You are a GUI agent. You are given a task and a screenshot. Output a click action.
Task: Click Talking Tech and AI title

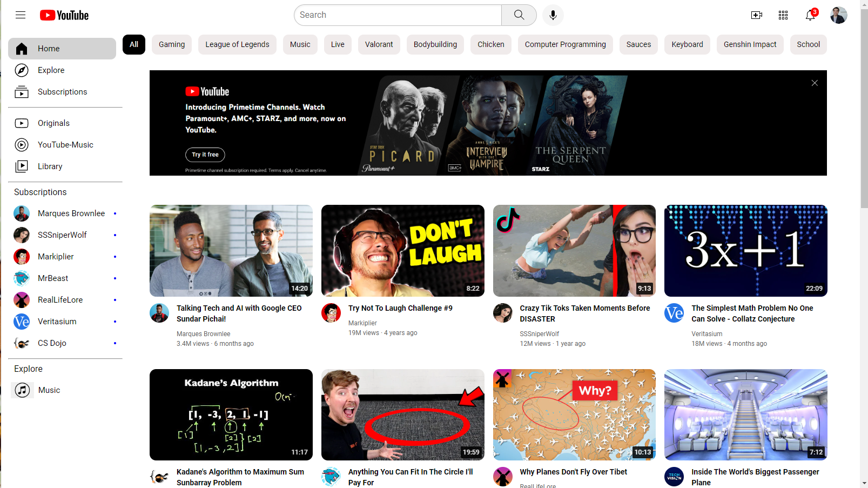click(239, 313)
